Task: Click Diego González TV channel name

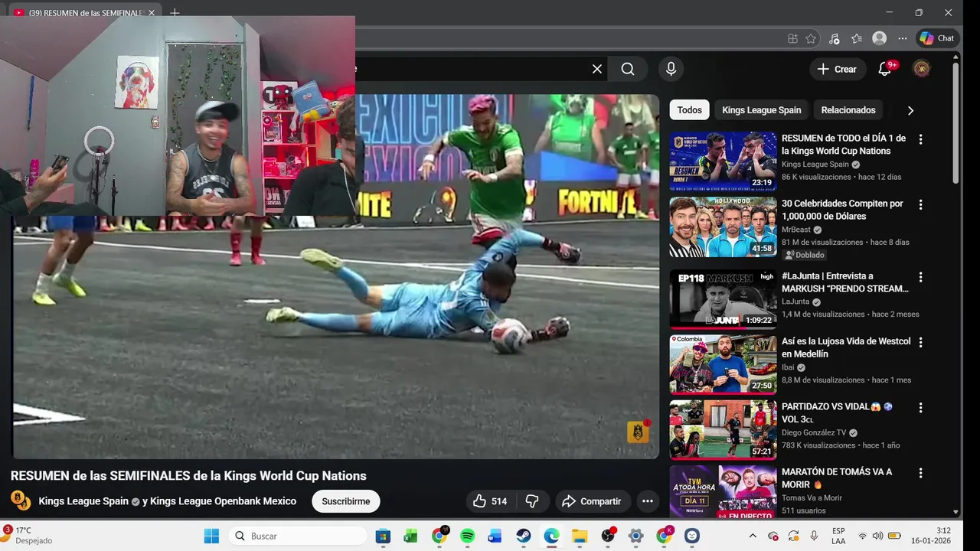Action: click(814, 432)
